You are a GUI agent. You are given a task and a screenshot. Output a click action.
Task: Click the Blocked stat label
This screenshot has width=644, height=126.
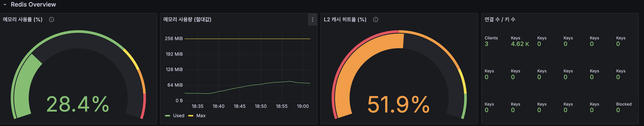coord(624,104)
